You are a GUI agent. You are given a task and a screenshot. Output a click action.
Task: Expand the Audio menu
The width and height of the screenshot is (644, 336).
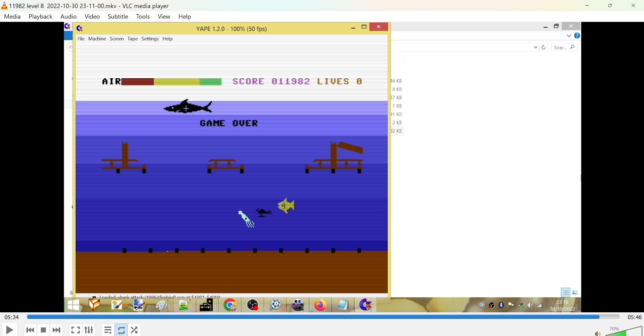68,17
